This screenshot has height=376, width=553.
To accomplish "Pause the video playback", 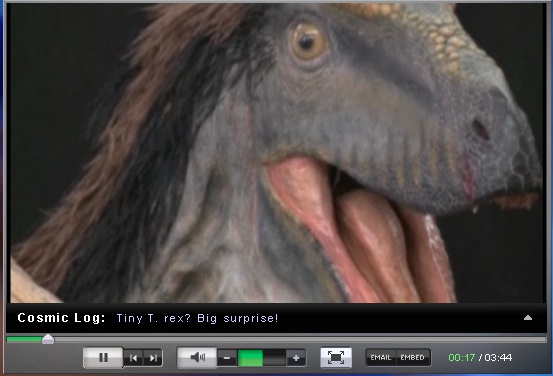I will pos(103,358).
